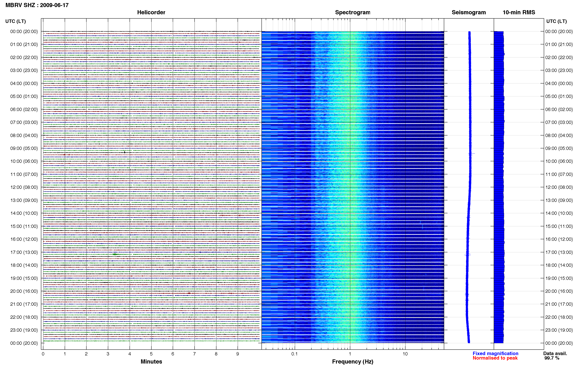Viewport: 588px width, 368px height.
Task: Click right axis label 19:00 (15:00)
Action: [559, 278]
